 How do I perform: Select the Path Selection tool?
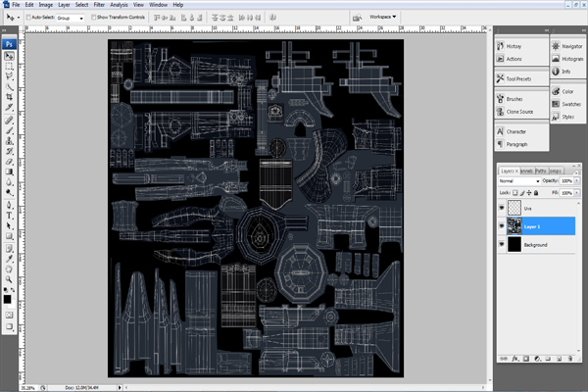[x=10, y=225]
